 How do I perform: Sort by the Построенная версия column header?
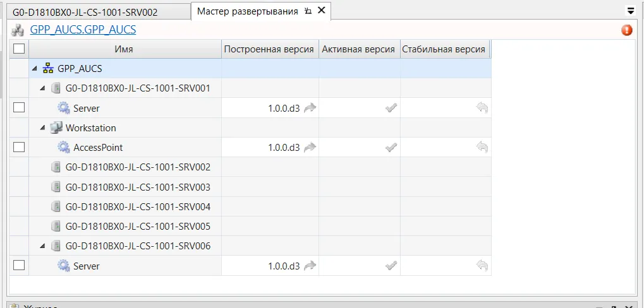click(x=270, y=49)
